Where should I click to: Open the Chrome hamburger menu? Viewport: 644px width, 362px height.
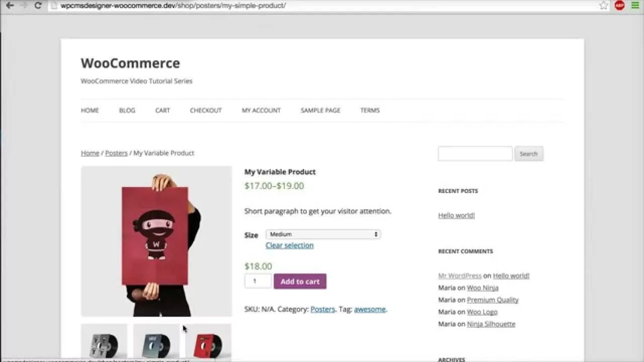635,6
